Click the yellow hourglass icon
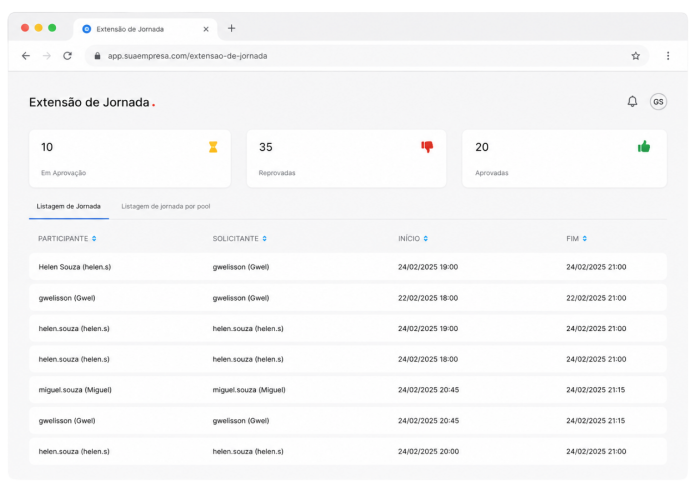This screenshot has width=700, height=500. pos(213,147)
